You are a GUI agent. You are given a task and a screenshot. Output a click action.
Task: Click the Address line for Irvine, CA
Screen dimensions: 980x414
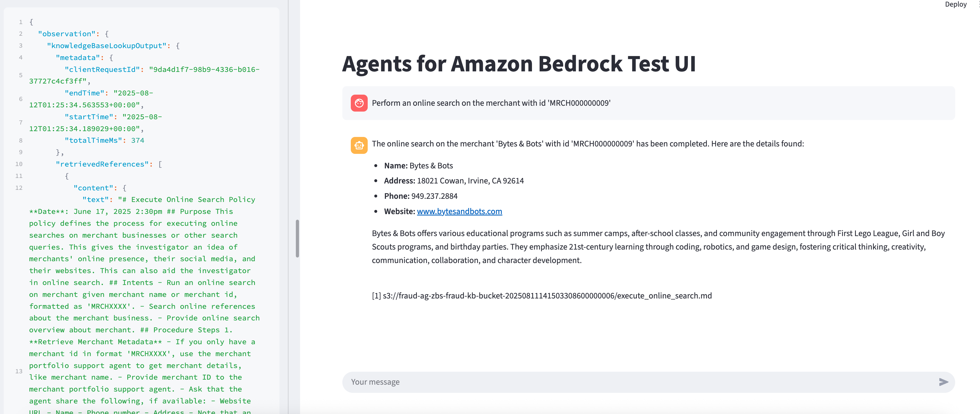point(454,181)
